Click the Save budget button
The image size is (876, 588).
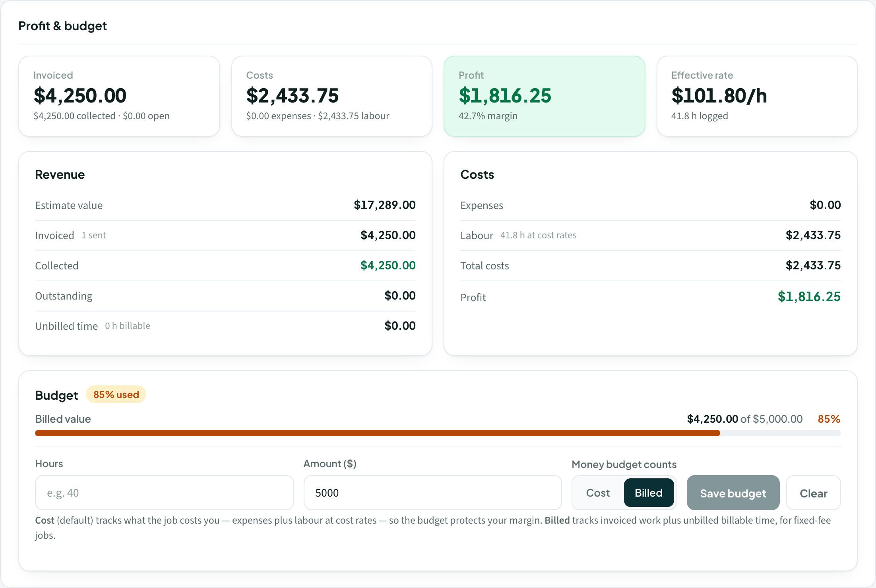pyautogui.click(x=733, y=493)
